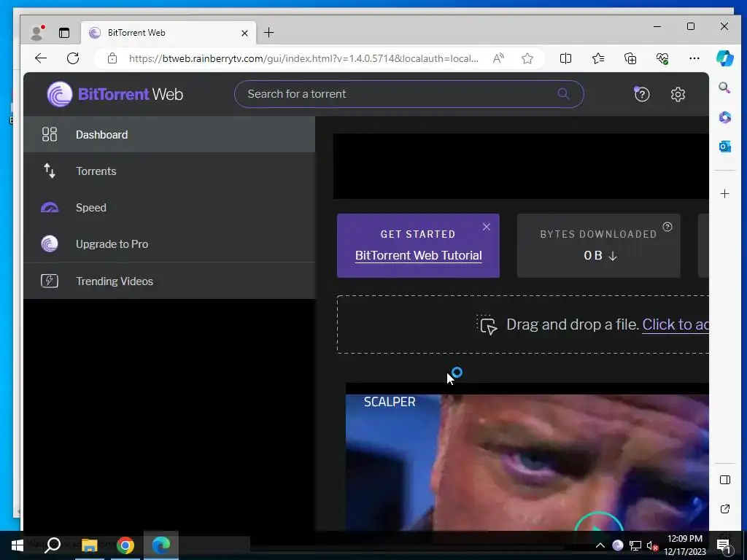Add this page to favorites star
Viewport: 747px width, 560px height.
[527, 58]
